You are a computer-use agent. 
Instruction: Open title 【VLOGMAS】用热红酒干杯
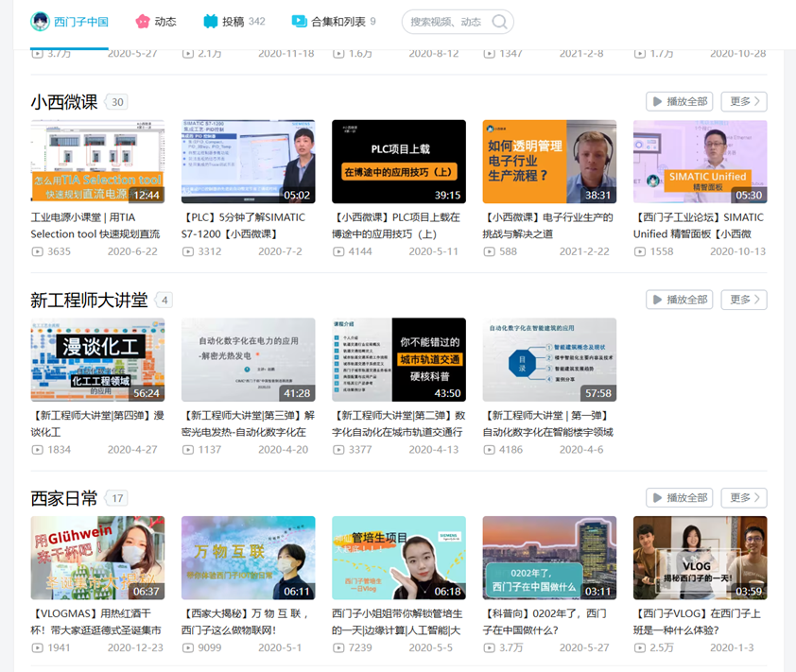pos(95,622)
